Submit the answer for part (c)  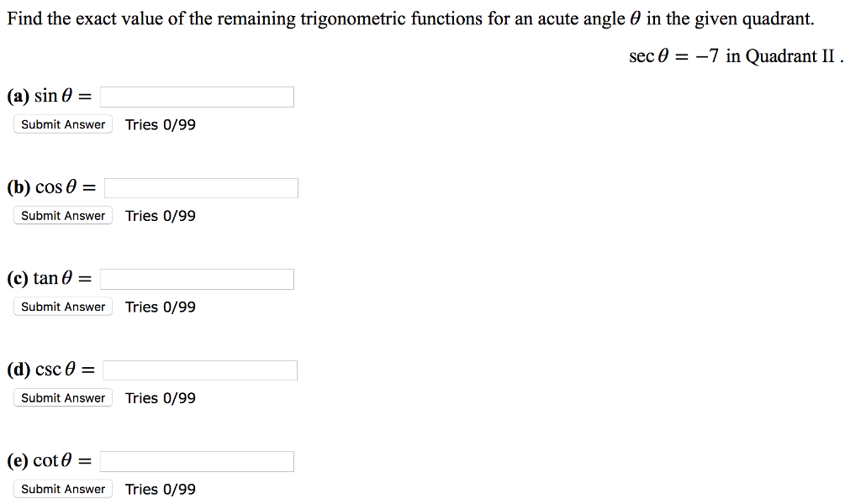click(62, 306)
